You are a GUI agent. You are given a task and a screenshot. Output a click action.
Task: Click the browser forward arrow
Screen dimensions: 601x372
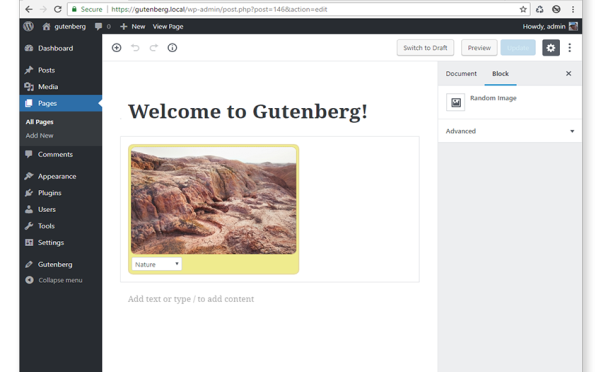click(x=43, y=9)
